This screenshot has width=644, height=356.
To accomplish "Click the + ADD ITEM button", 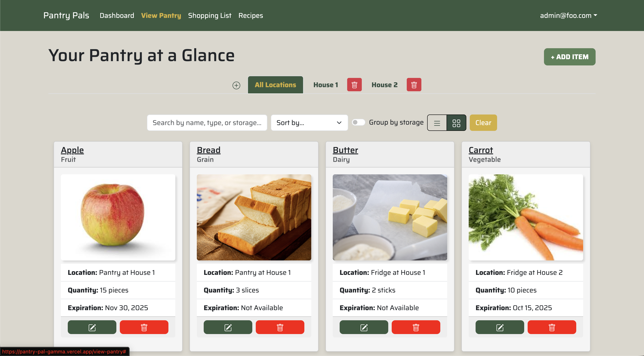I will [x=570, y=57].
